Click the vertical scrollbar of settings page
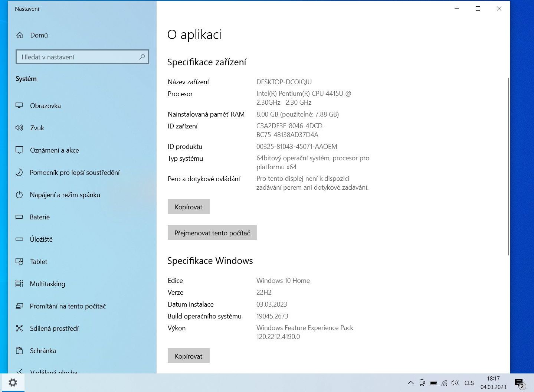The height and width of the screenshot is (392, 534). coord(508,166)
